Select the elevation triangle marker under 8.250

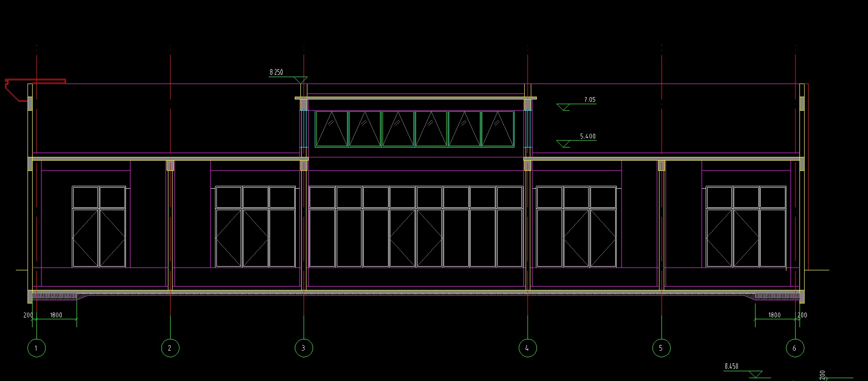point(301,80)
